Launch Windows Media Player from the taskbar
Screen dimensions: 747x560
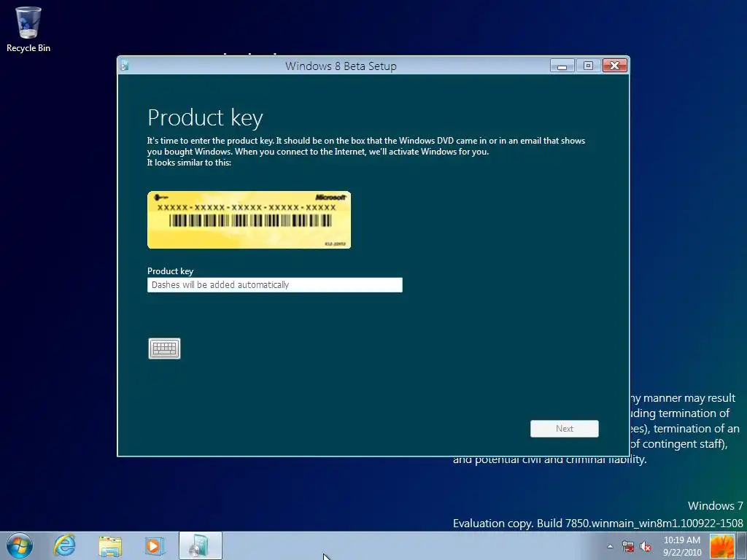[154, 545]
